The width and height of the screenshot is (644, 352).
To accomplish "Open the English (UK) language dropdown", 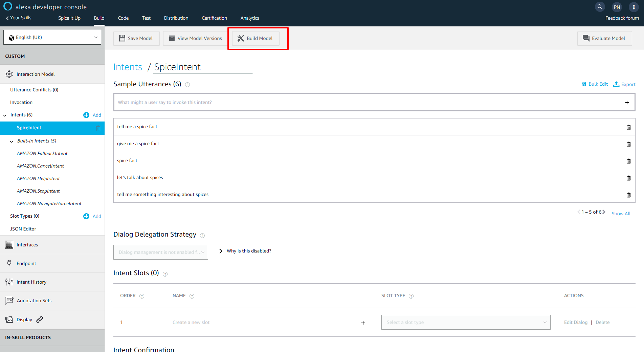I will tap(52, 37).
